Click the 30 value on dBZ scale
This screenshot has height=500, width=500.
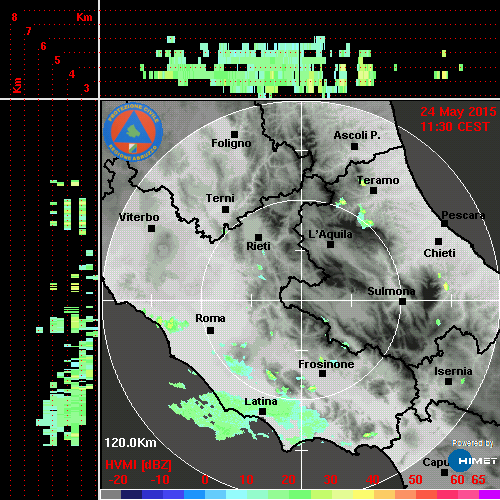[x=331, y=480]
